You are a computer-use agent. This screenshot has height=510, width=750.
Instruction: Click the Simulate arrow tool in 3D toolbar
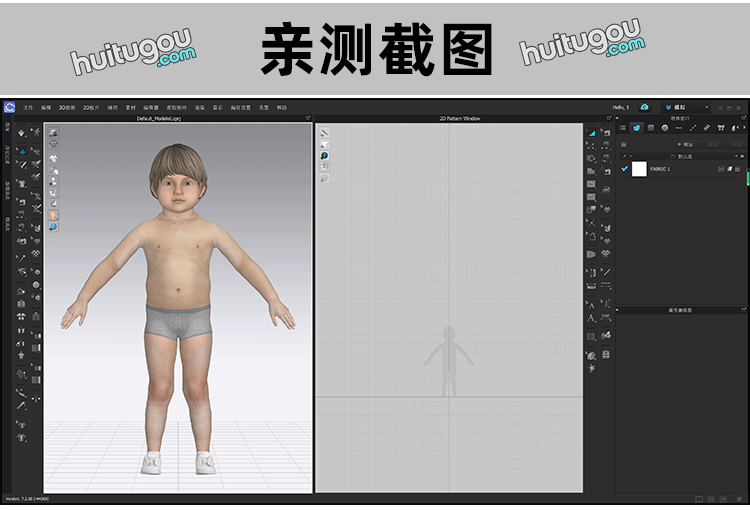click(21, 133)
